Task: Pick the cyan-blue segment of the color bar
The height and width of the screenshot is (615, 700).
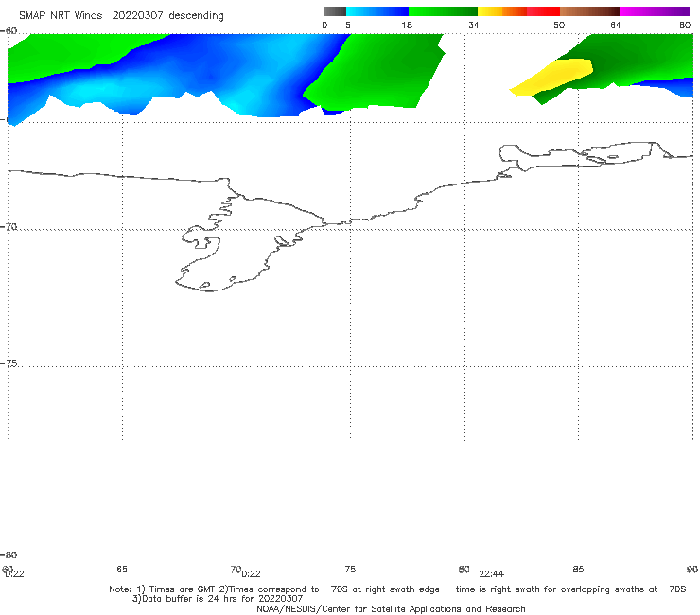Action: (377, 11)
